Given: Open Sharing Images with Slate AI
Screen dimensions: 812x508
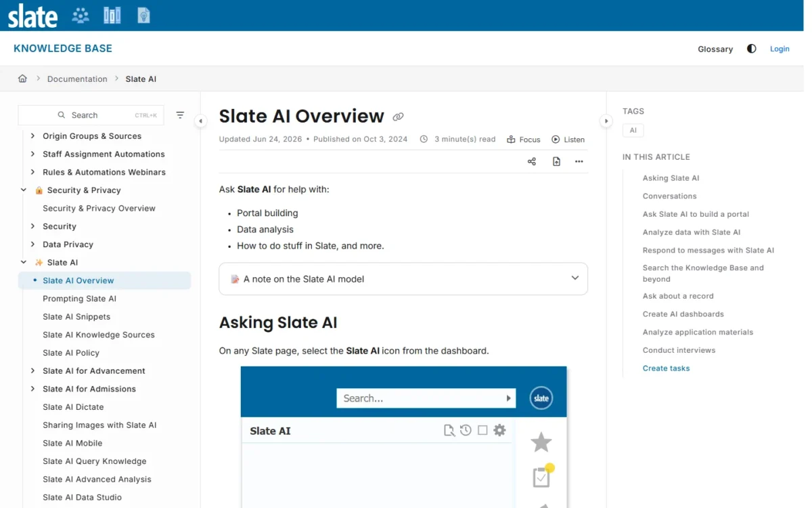Looking at the screenshot, I should click(x=99, y=425).
